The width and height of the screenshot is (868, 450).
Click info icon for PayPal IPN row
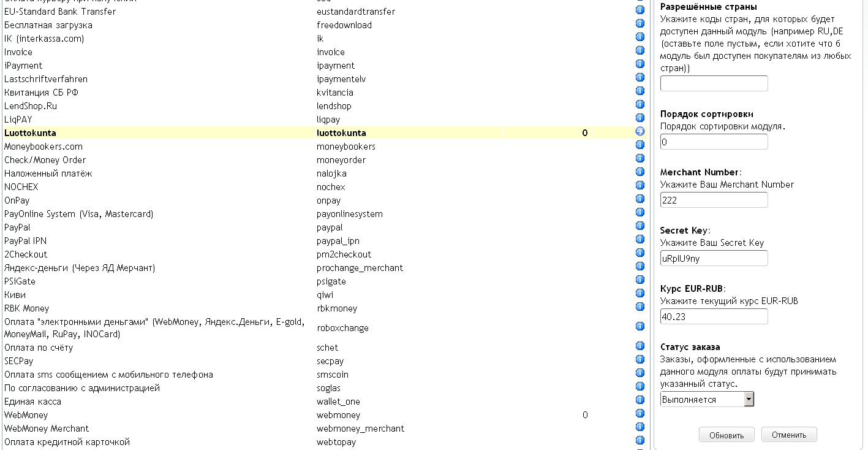point(640,239)
